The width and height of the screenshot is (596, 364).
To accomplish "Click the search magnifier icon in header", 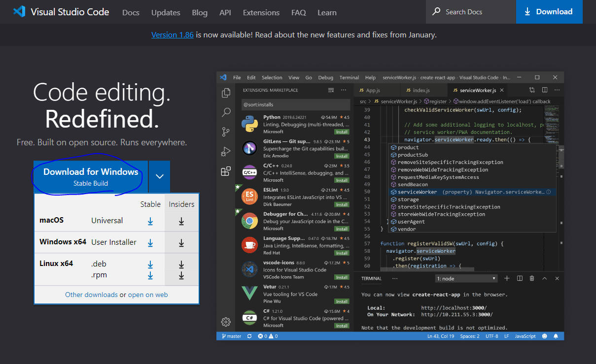I will point(436,12).
